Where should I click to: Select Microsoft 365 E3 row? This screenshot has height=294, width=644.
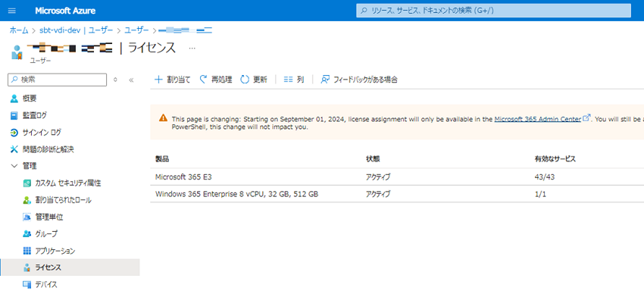(x=397, y=177)
